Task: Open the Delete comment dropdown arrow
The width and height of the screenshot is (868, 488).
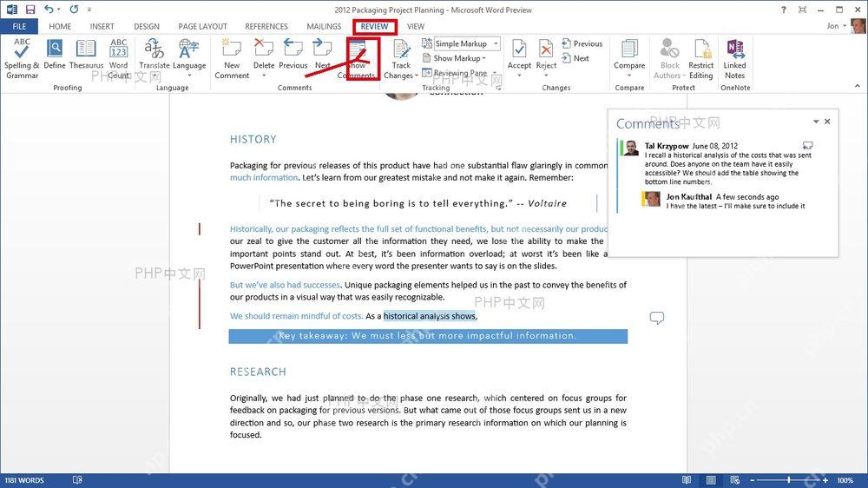Action: [264, 76]
